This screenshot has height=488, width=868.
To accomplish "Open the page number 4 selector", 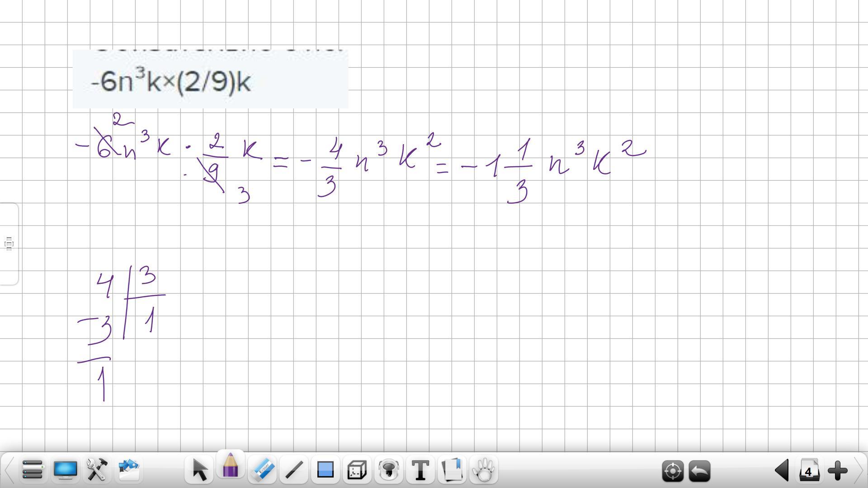I will 809,471.
